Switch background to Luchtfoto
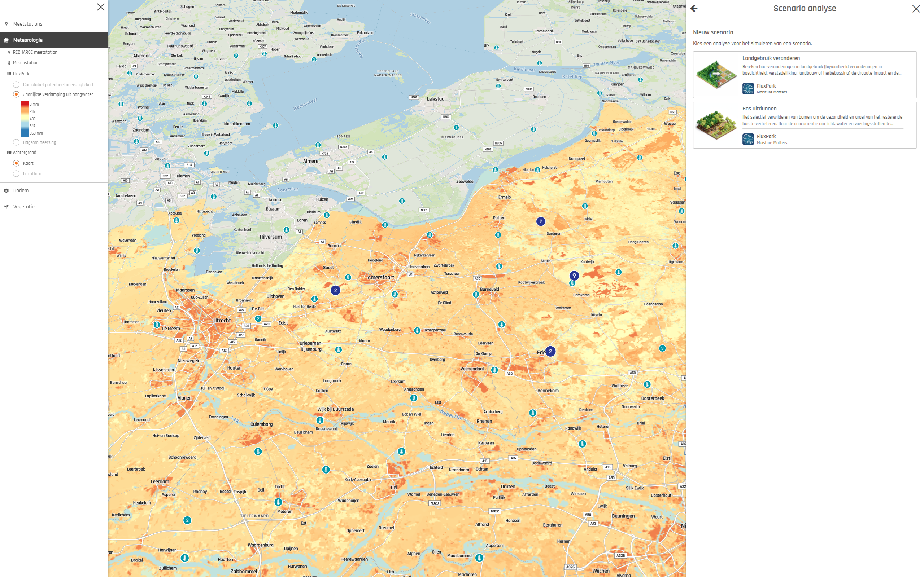Image resolution: width=924 pixels, height=577 pixels. [16, 173]
